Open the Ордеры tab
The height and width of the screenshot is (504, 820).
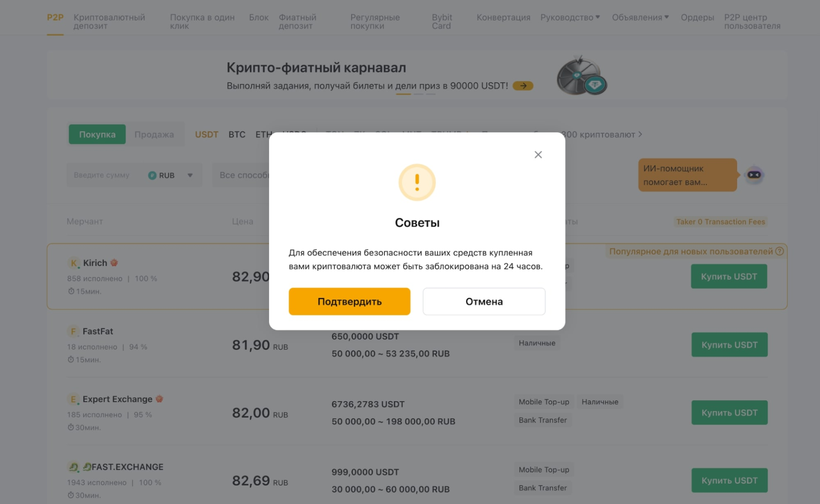(697, 17)
